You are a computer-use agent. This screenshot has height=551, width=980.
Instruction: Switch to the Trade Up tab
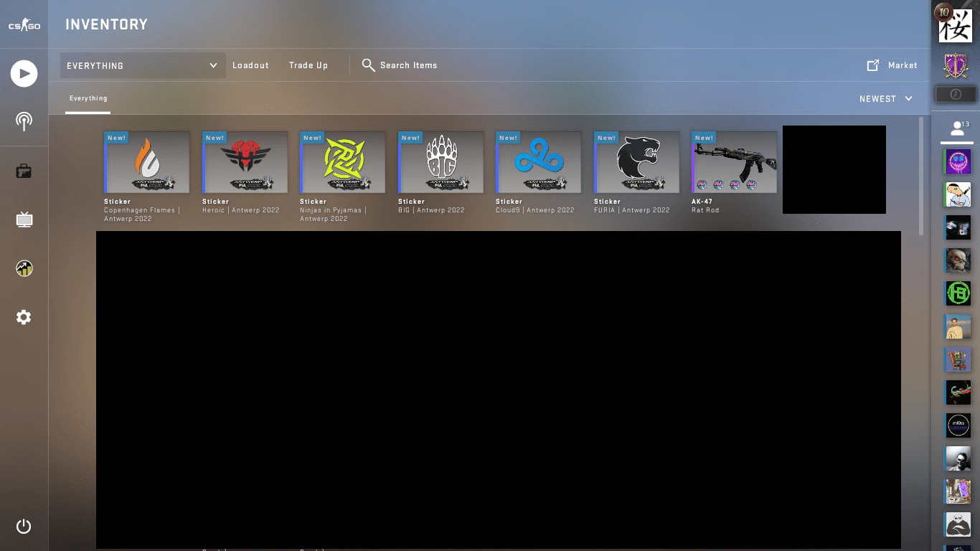tap(308, 65)
